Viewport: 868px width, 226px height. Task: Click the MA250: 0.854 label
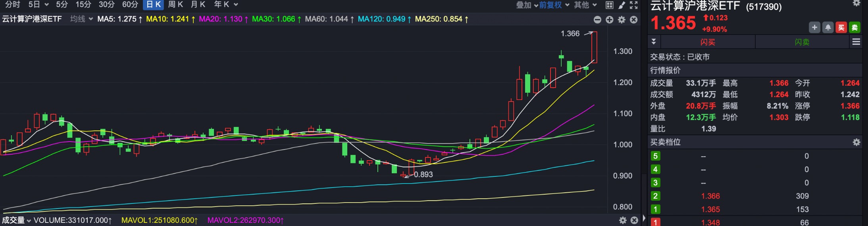pos(442,19)
